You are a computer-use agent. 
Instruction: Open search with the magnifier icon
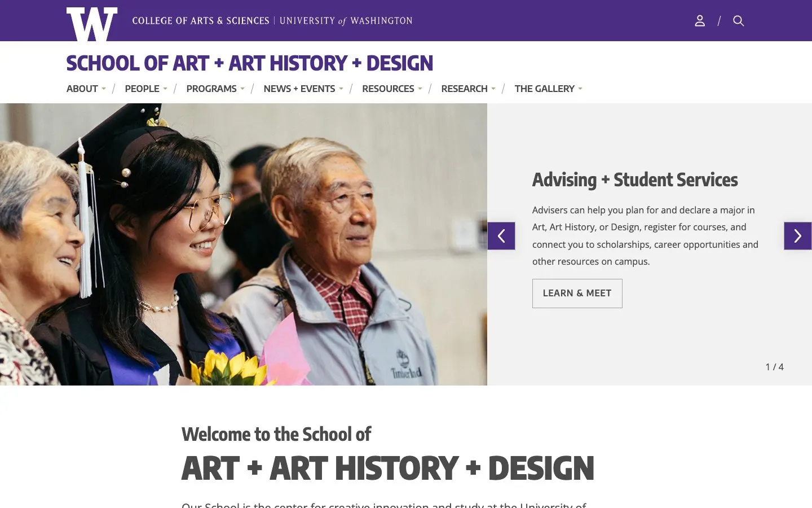click(x=738, y=21)
